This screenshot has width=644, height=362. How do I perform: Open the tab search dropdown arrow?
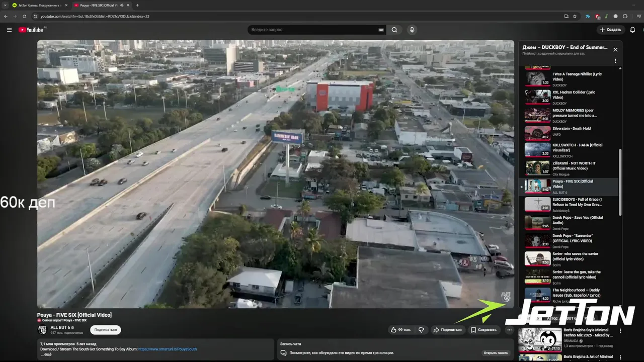[x=5, y=5]
